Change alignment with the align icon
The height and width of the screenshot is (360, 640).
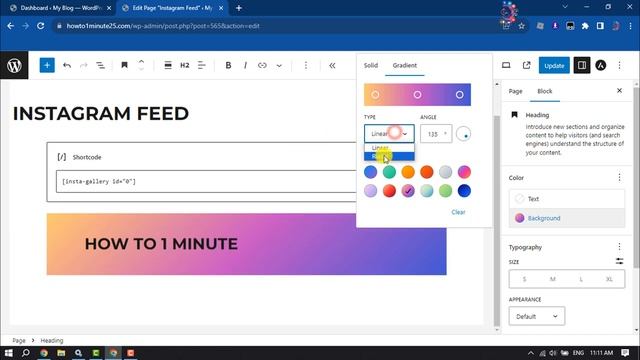tap(168, 65)
